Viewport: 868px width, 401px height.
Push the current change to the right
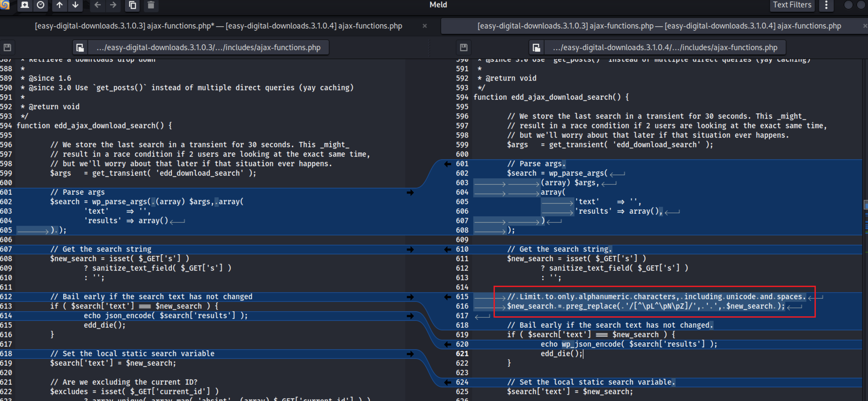point(114,5)
